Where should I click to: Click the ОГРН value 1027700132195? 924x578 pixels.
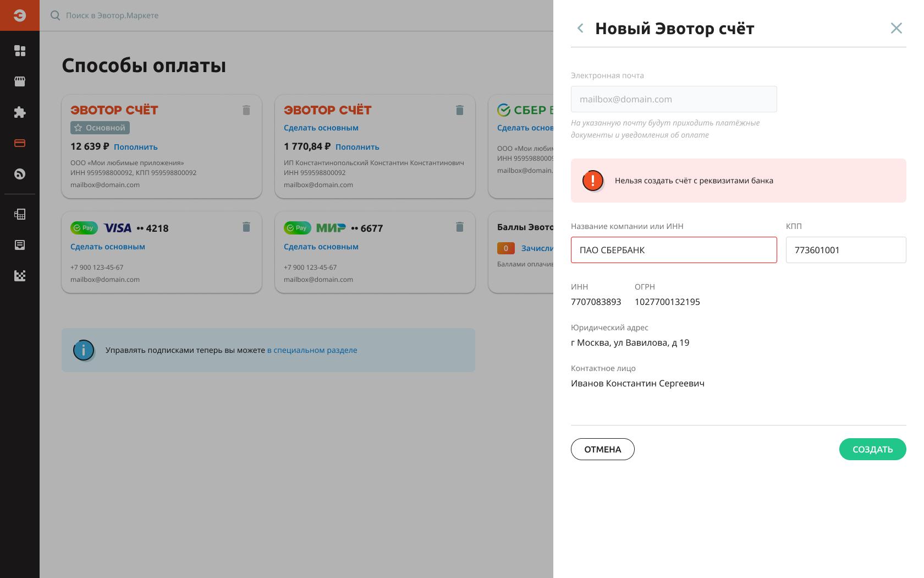(667, 302)
